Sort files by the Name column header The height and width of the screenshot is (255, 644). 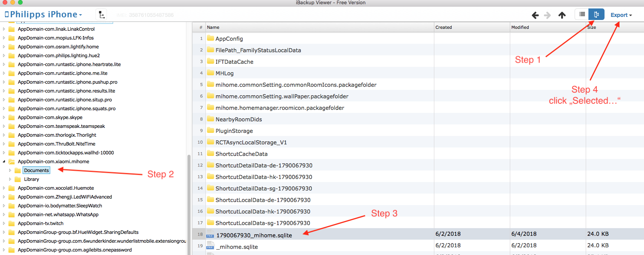coord(213,27)
